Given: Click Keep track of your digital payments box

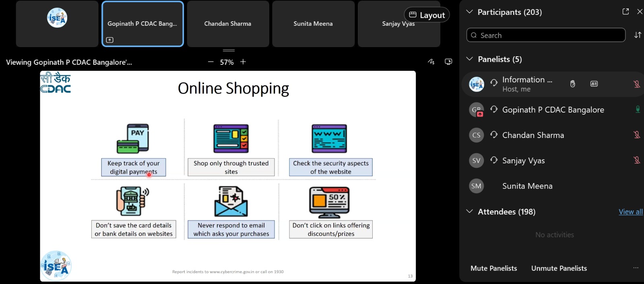Looking at the screenshot, I should 134,167.
